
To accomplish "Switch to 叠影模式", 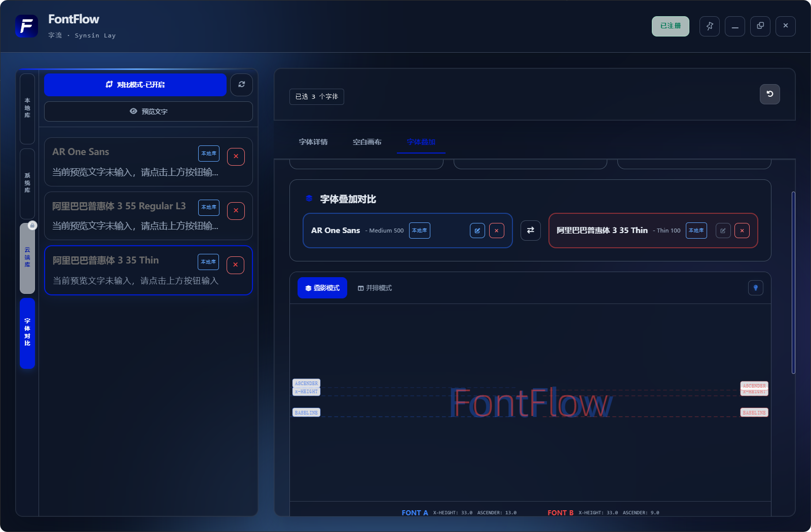I will pos(322,288).
